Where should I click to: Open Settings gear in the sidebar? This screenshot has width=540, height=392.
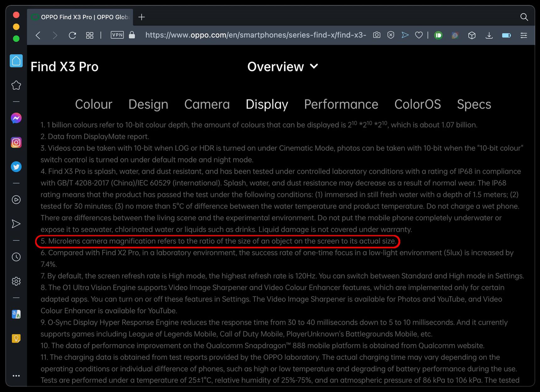click(x=16, y=281)
